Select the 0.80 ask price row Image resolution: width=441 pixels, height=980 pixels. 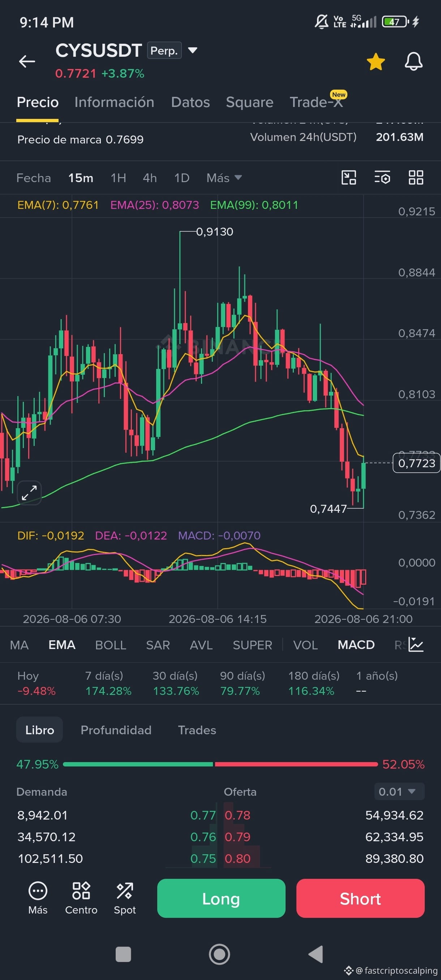coord(324,858)
